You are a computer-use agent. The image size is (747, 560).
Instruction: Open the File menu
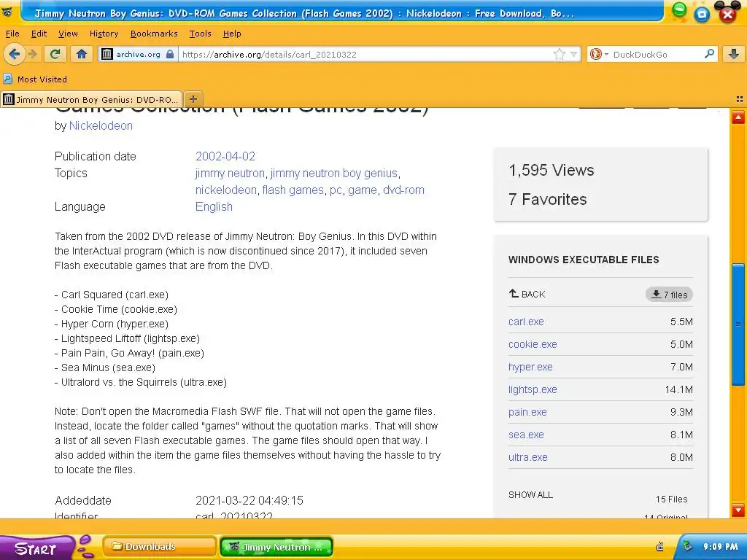12,34
